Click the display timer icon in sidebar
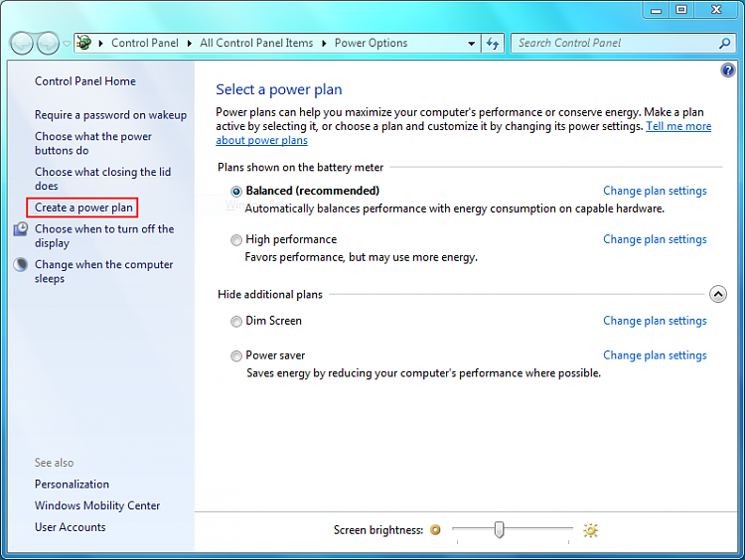The image size is (745, 560). (x=21, y=229)
